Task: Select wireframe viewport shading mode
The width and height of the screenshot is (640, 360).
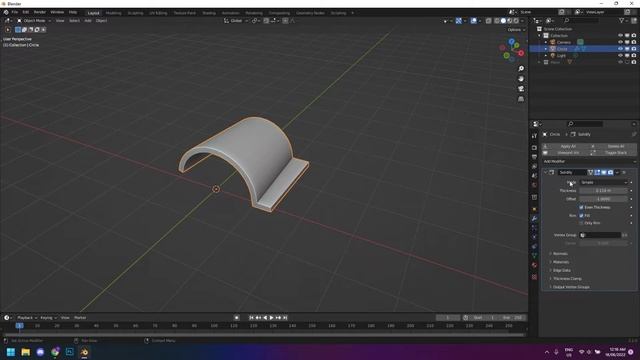Action: [x=497, y=20]
